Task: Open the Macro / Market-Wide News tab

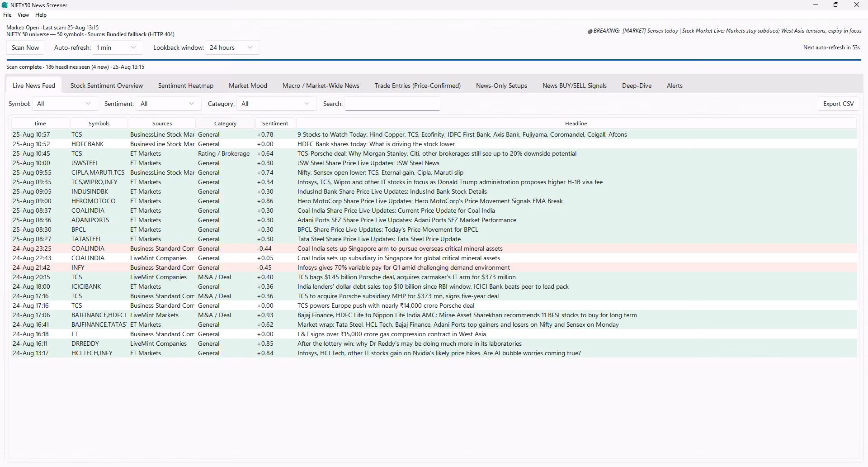Action: 321,86
